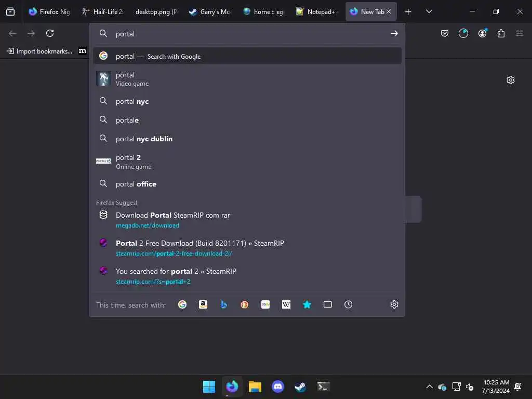
Task: Open 'Portal 2 Free Download' SteamRIP result
Action: tap(247, 248)
